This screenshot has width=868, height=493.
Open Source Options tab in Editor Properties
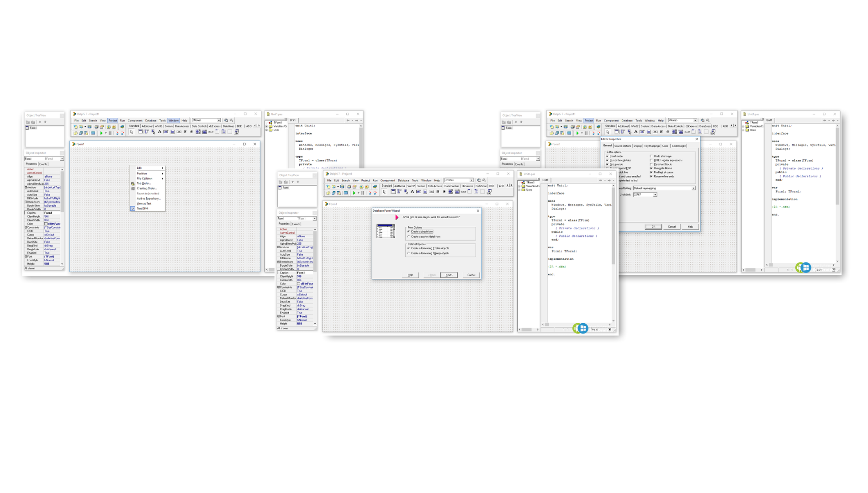coord(623,146)
